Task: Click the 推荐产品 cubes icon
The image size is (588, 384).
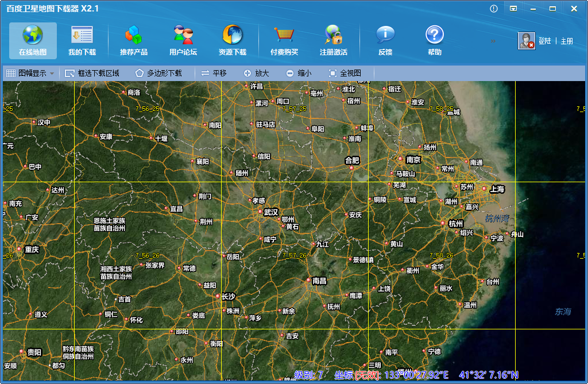Action: (x=133, y=36)
